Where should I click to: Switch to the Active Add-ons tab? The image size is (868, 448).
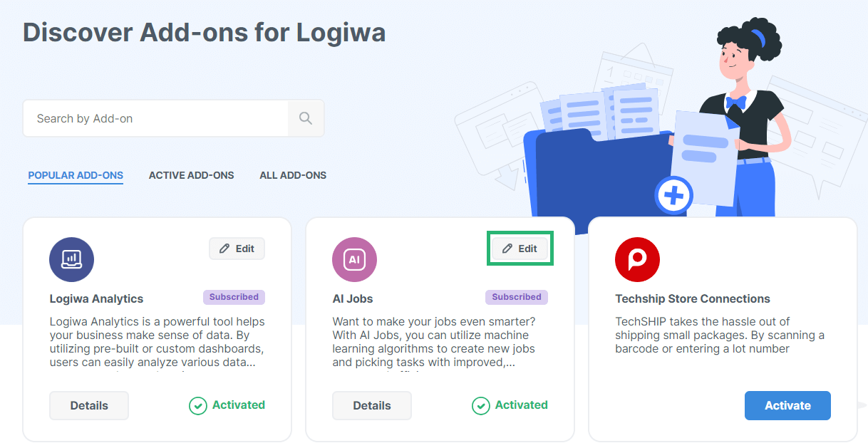tap(191, 174)
